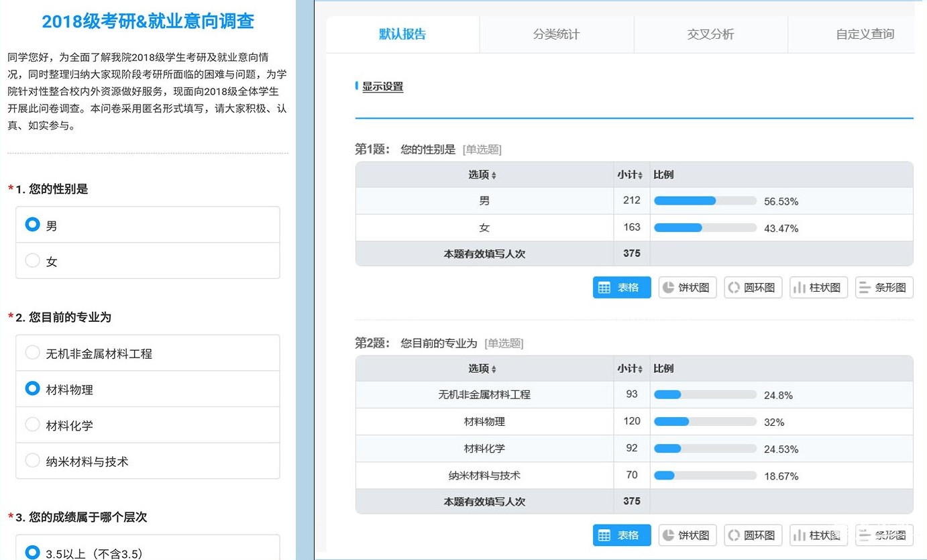Select table view for question 2

coord(621,535)
